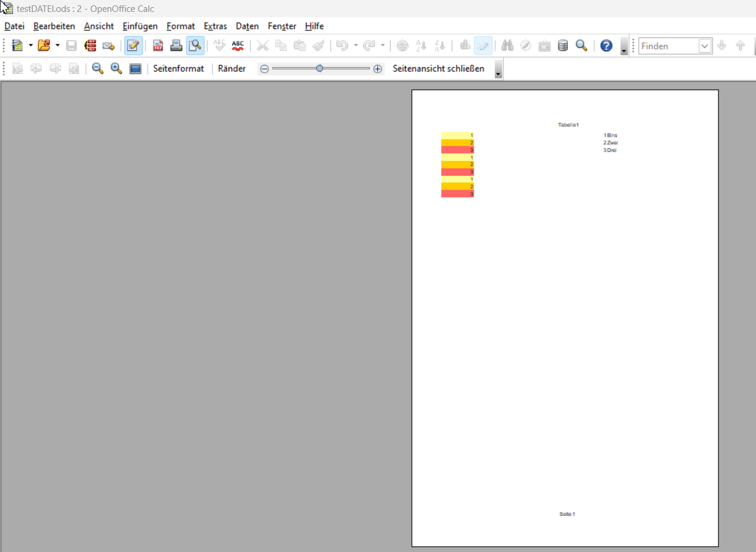
Task: Click the Chart insert icon
Action: click(465, 46)
